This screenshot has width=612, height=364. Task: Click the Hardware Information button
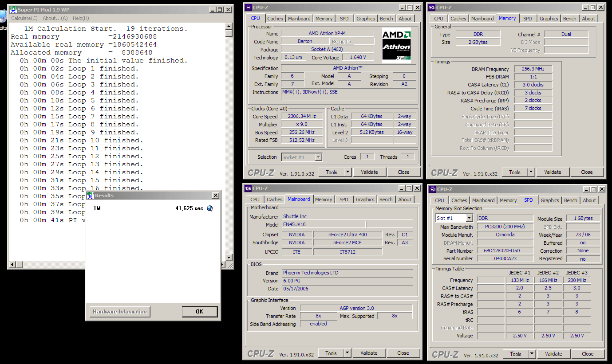coord(120,312)
